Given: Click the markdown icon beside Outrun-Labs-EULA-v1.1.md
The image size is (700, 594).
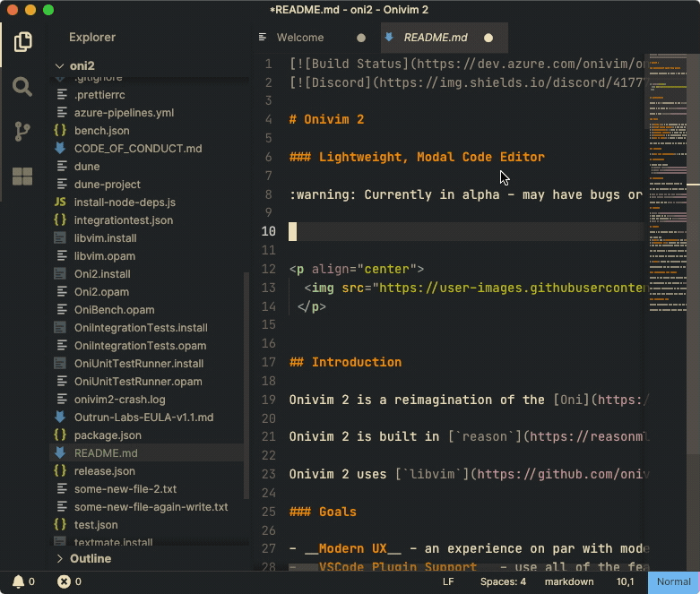Looking at the screenshot, I should pos(60,418).
